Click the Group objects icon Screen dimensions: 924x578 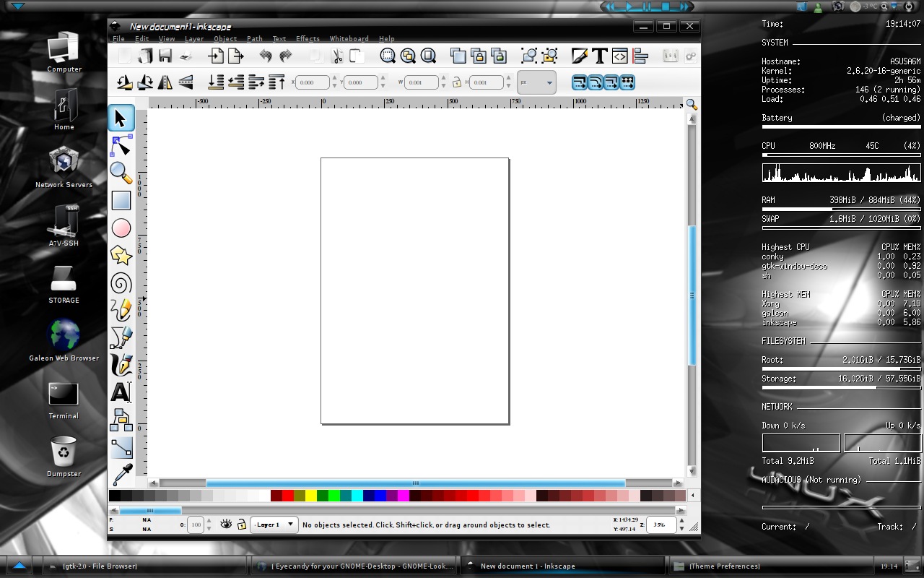click(x=529, y=56)
